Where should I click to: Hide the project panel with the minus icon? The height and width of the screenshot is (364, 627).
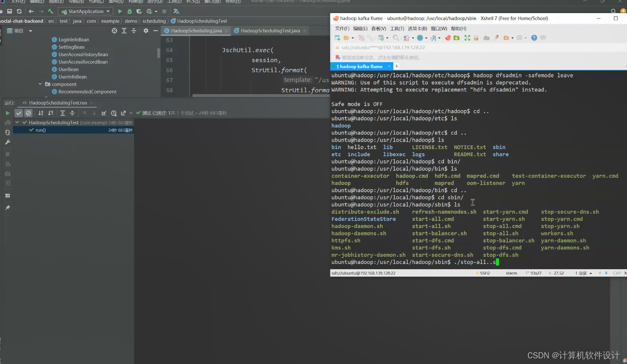(x=155, y=31)
